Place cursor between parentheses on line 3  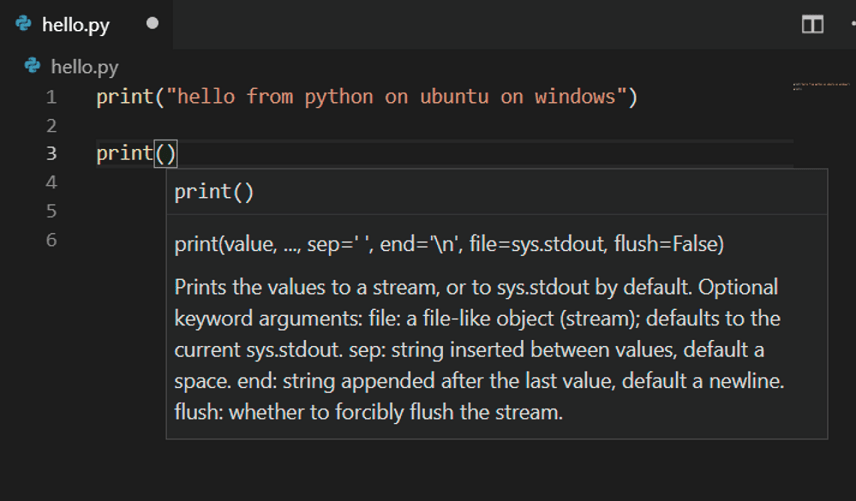click(166, 154)
